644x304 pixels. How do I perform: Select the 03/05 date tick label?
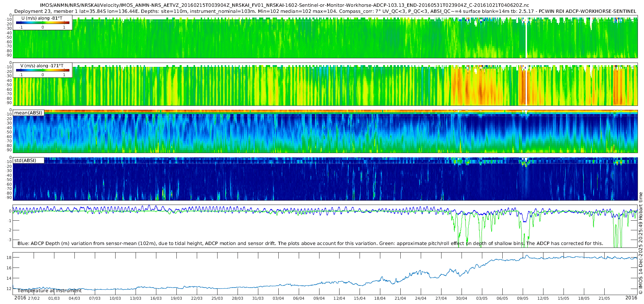tap(482, 298)
